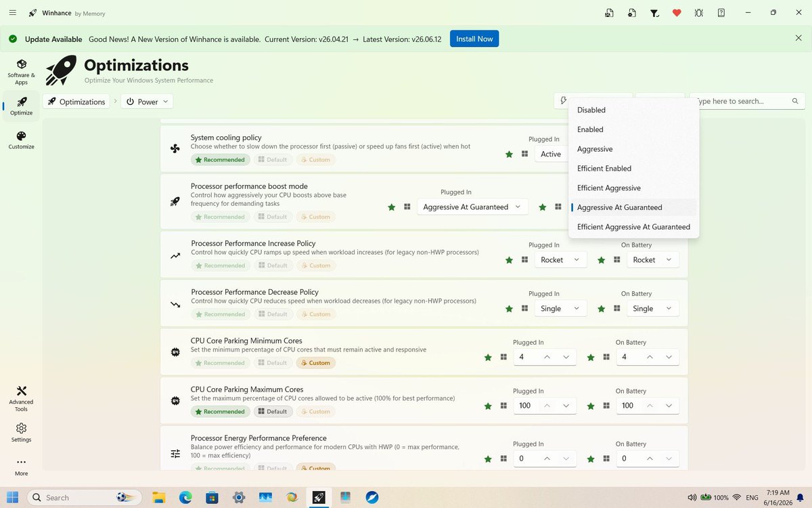The width and height of the screenshot is (812, 508).
Task: Click Install Now update button
Action: tap(474, 39)
